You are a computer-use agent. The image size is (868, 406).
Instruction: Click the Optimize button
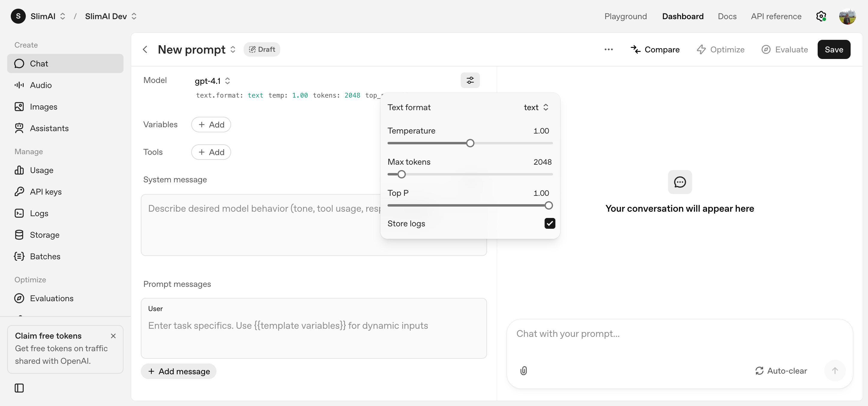pyautogui.click(x=721, y=49)
